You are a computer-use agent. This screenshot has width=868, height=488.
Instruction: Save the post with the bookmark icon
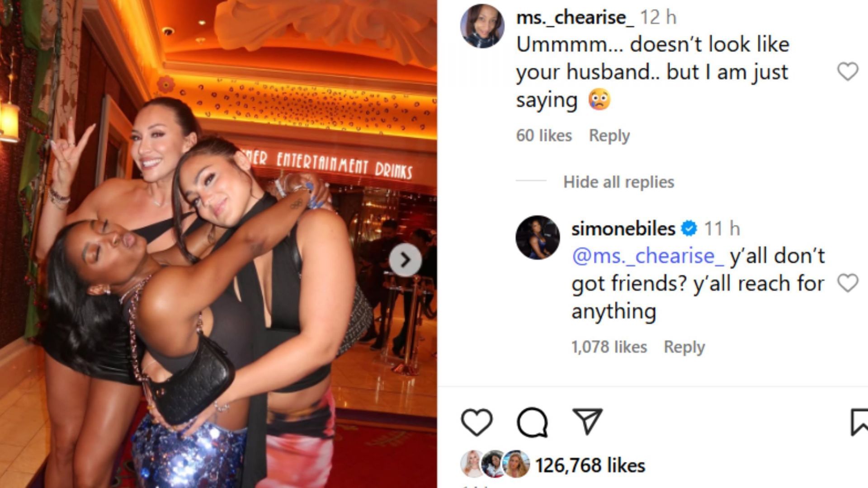(x=859, y=422)
